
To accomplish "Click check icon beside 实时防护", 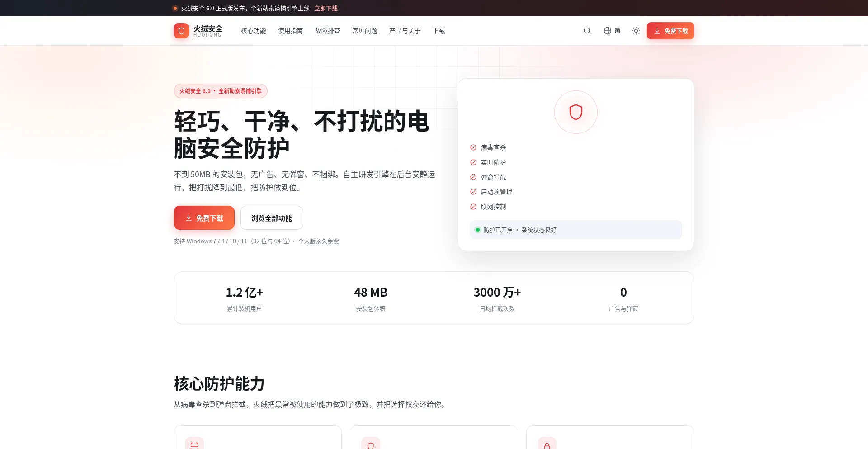I will click(x=473, y=162).
